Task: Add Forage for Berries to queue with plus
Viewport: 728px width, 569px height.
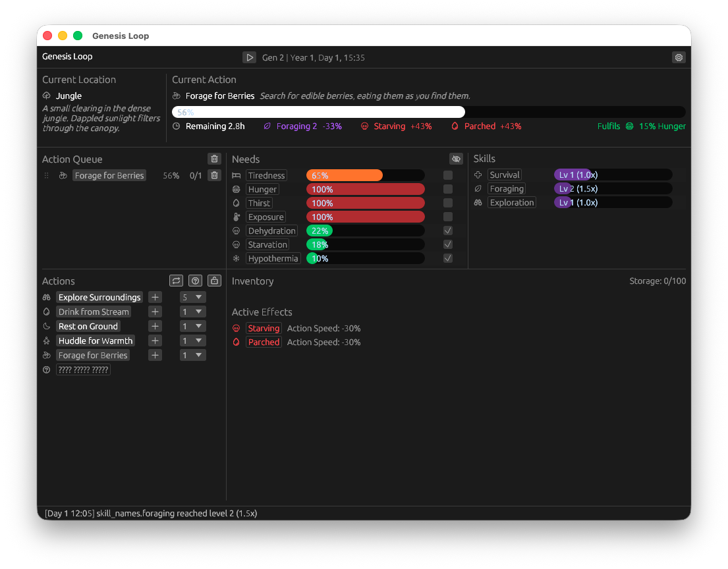Action: pos(155,355)
